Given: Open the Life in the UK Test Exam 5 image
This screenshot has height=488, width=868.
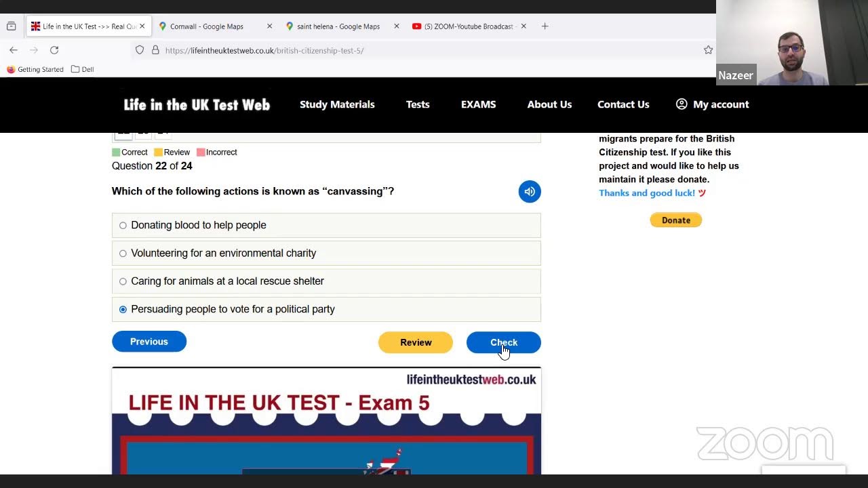Looking at the screenshot, I should coord(326,421).
